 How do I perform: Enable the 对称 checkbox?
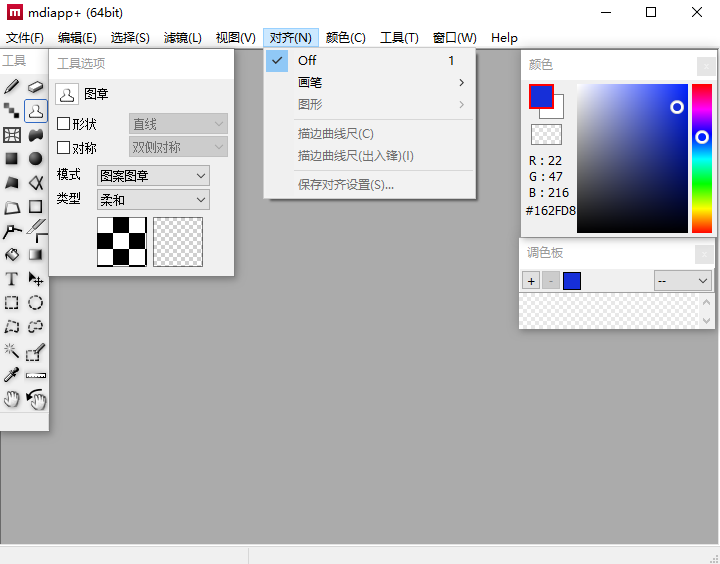point(63,147)
